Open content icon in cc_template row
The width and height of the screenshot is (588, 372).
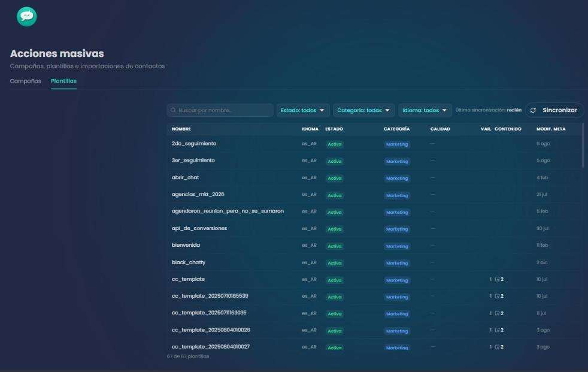click(497, 279)
